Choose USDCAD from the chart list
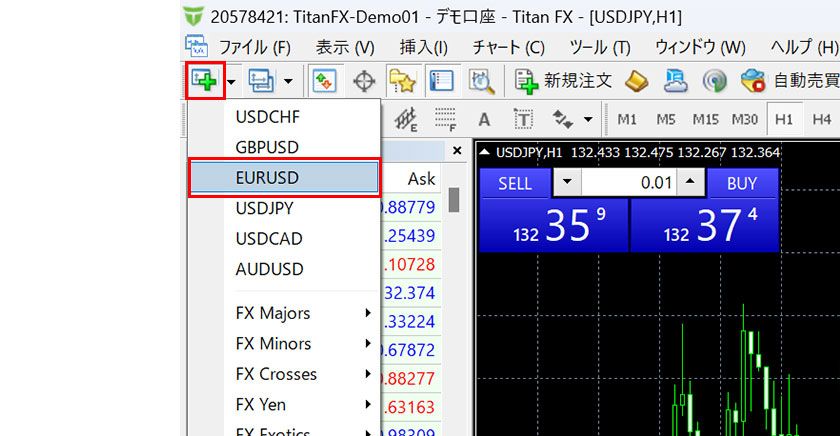The image size is (840, 436). [284, 238]
